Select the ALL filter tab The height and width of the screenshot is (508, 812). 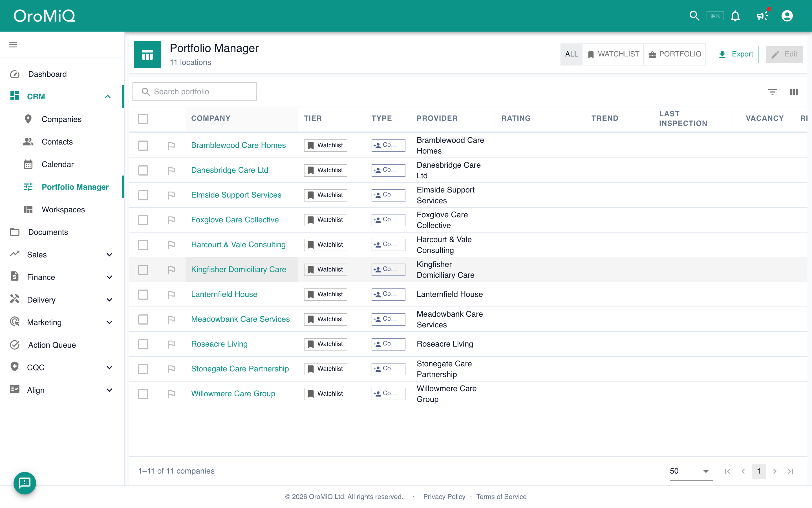[572, 54]
